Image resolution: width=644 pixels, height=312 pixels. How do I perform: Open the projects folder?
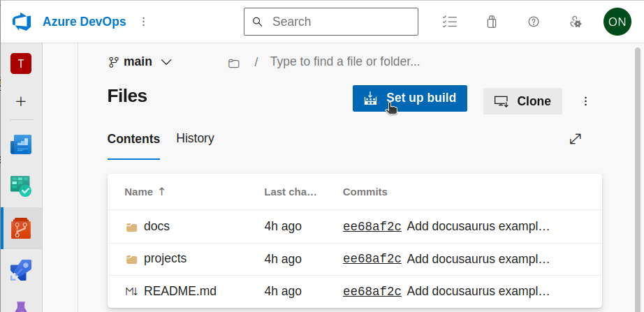point(165,259)
